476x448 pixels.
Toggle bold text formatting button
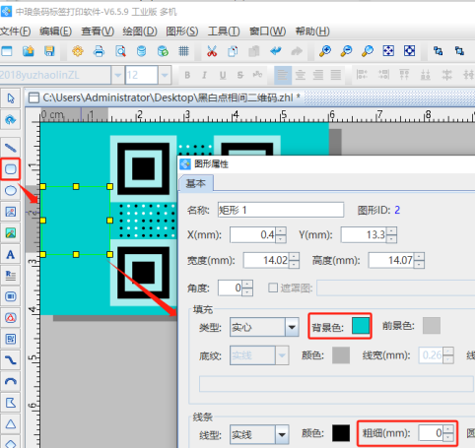(187, 75)
